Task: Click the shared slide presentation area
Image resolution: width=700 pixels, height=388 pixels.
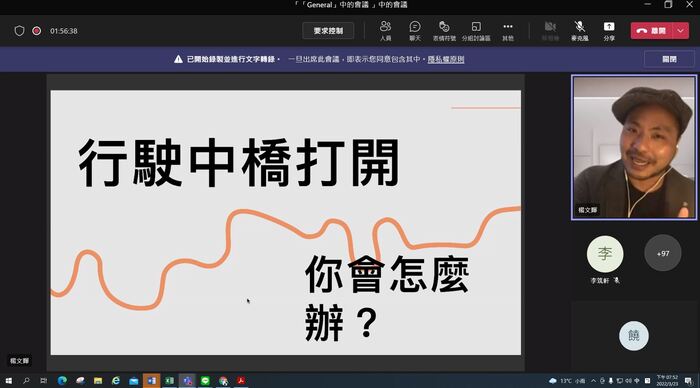Action: [286, 222]
